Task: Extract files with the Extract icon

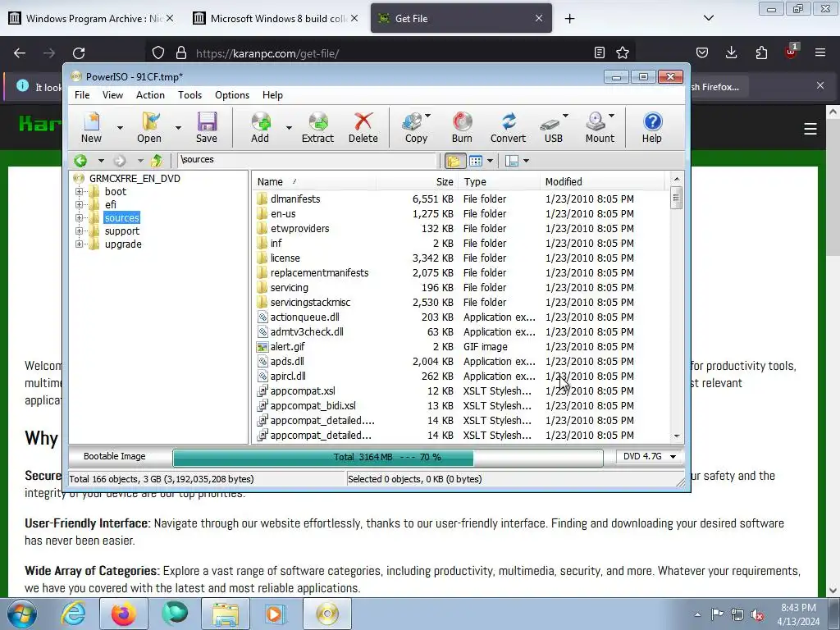Action: click(317, 127)
